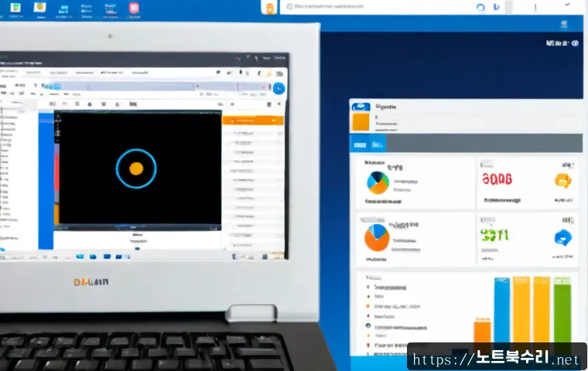Screen dimensions: 588x371
Task: Click the orange icon left of top search field
Action: [x=269, y=8]
